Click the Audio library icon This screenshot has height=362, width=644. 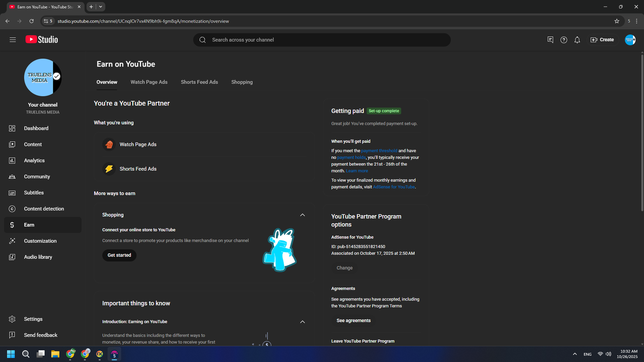click(x=12, y=257)
